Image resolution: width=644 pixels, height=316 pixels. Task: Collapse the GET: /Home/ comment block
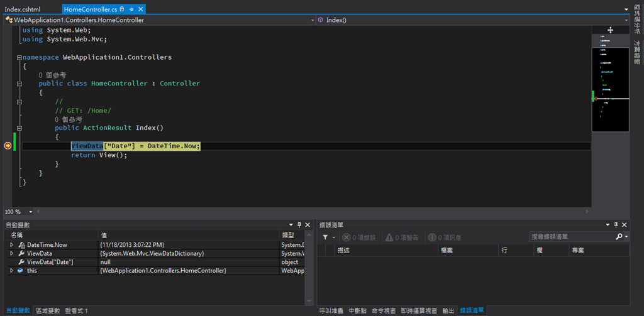[x=19, y=101]
